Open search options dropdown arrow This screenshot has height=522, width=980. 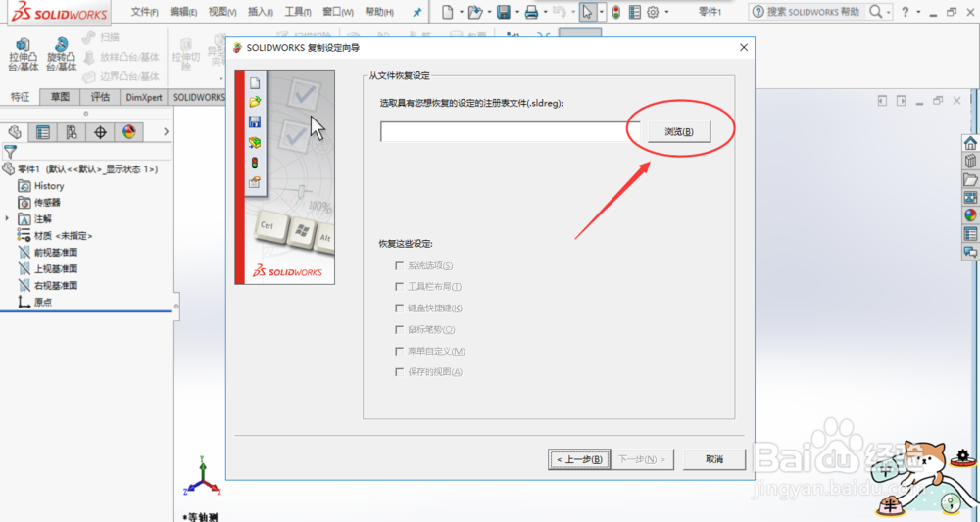click(888, 12)
